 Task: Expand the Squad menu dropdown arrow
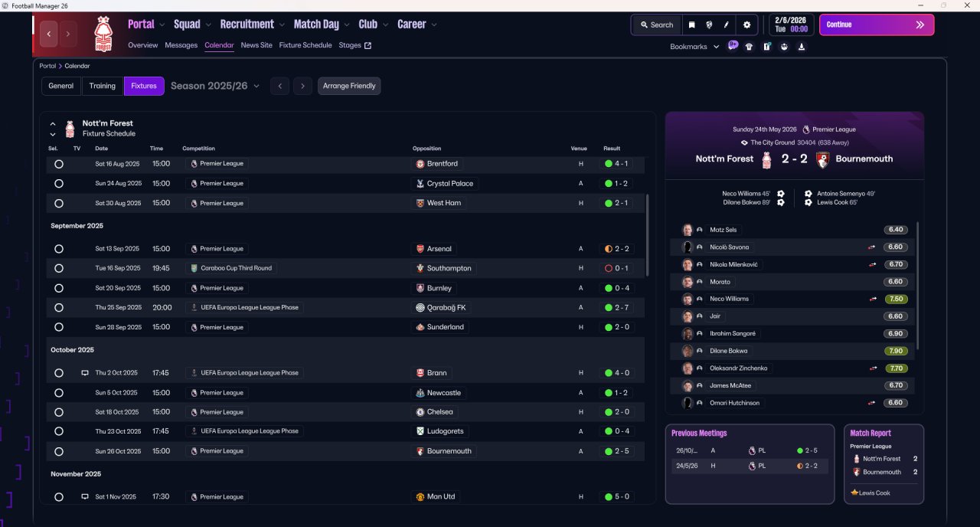click(209, 25)
